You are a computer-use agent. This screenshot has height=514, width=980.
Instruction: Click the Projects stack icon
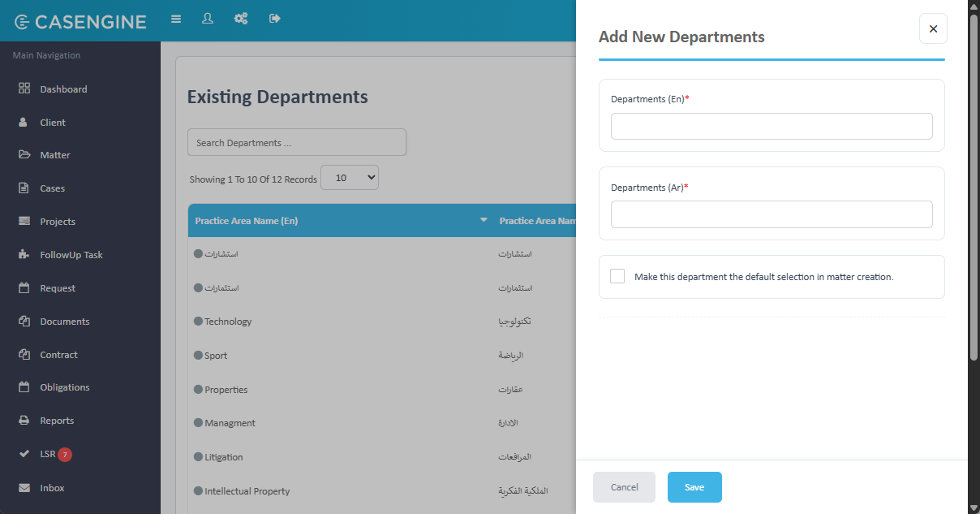(x=24, y=221)
